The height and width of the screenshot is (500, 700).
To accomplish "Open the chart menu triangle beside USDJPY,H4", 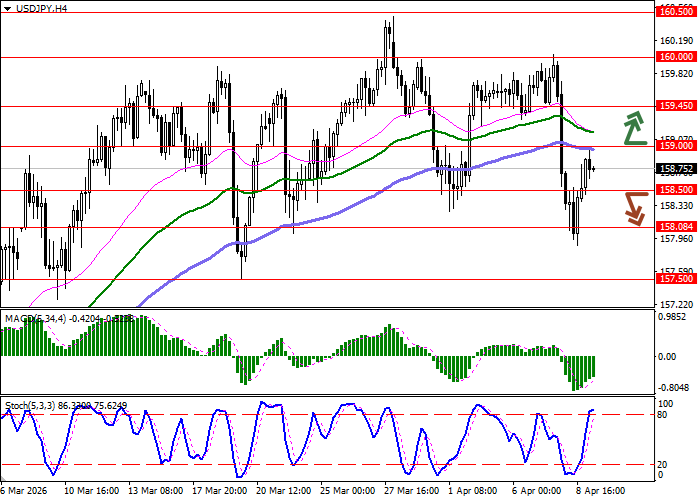I will tap(7, 8).
